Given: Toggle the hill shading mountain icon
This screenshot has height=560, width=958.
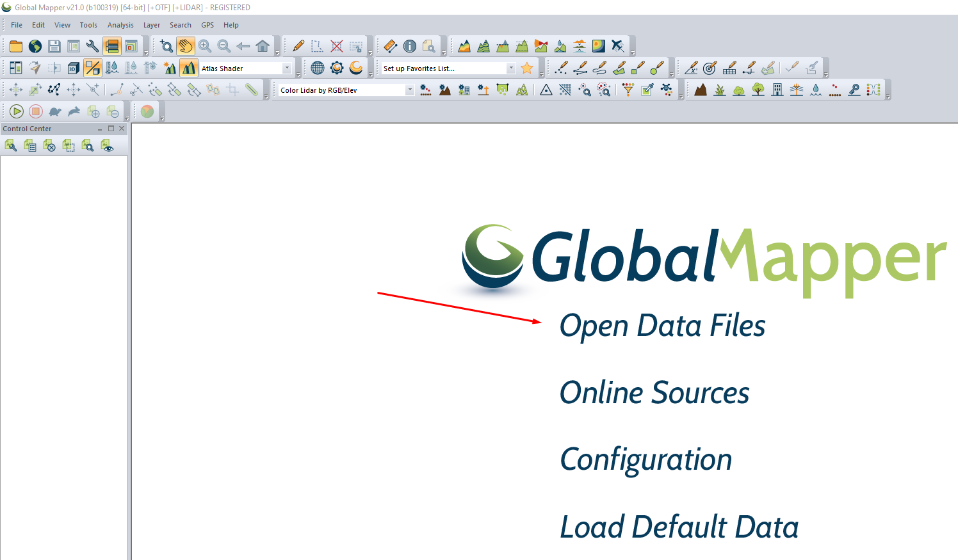Looking at the screenshot, I should click(x=189, y=68).
